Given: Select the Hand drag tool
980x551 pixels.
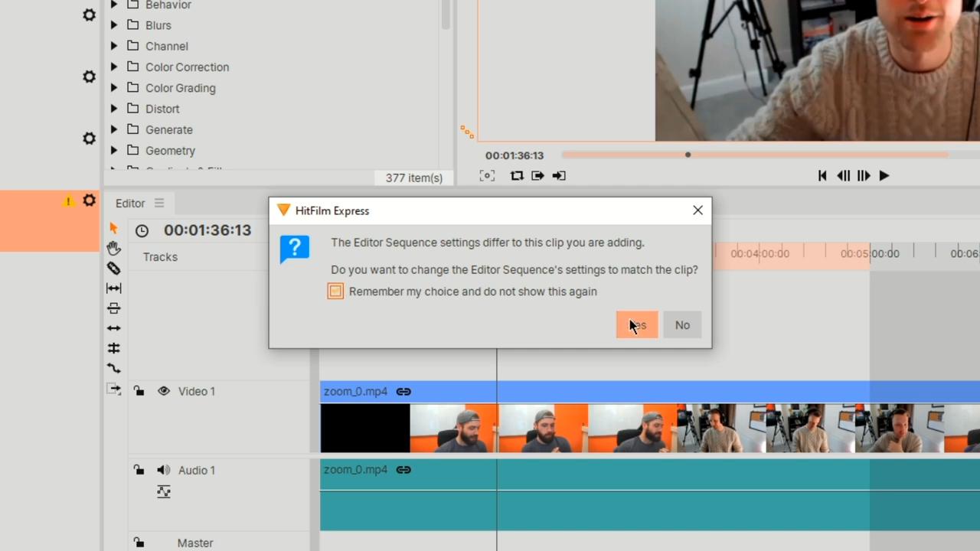Looking at the screenshot, I should (113, 248).
